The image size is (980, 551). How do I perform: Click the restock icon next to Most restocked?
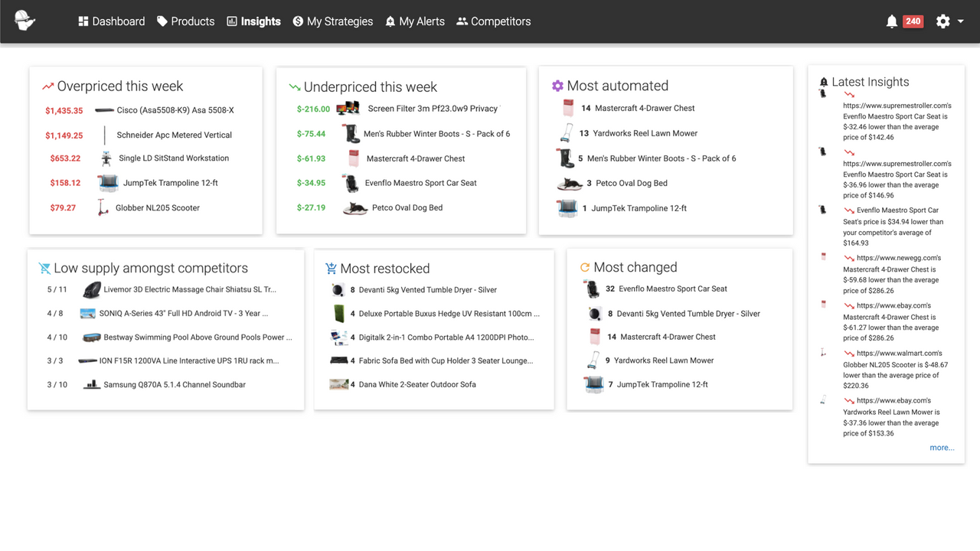[x=330, y=268]
